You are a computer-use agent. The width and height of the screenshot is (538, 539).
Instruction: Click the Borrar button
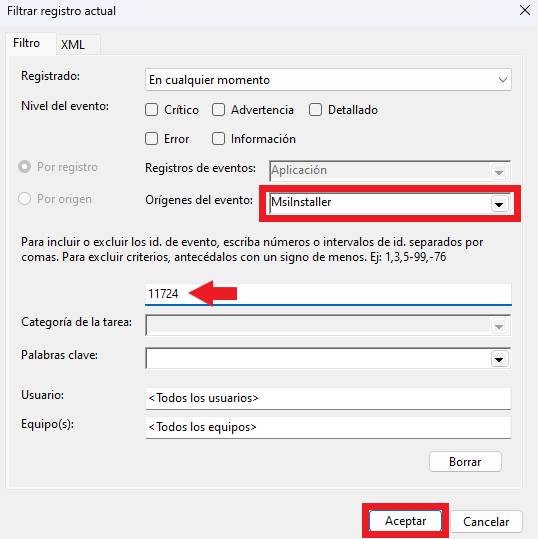(465, 462)
